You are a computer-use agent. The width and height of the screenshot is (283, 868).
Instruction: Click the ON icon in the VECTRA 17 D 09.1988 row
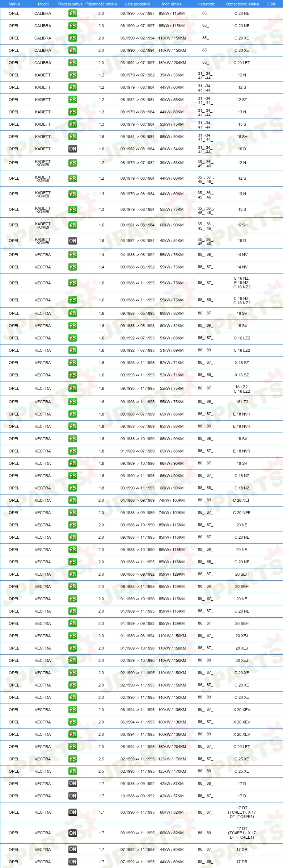pos(72,784)
